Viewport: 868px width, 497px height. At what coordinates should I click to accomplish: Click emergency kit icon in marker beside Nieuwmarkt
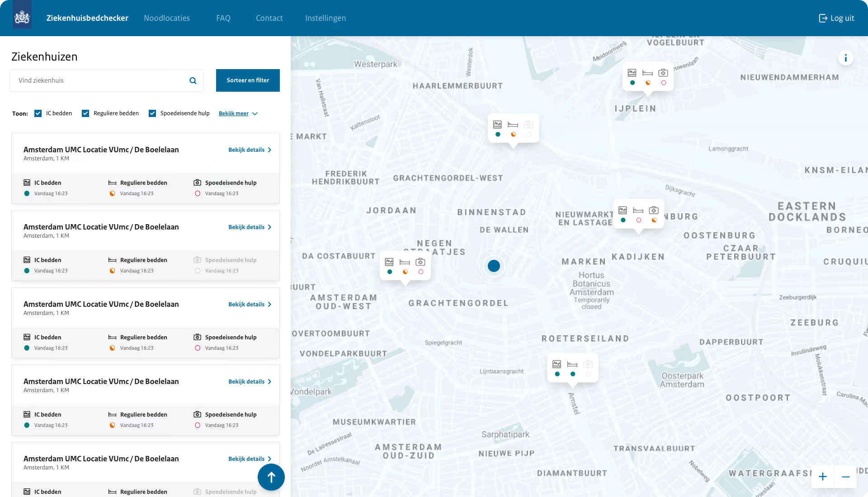[654, 210]
